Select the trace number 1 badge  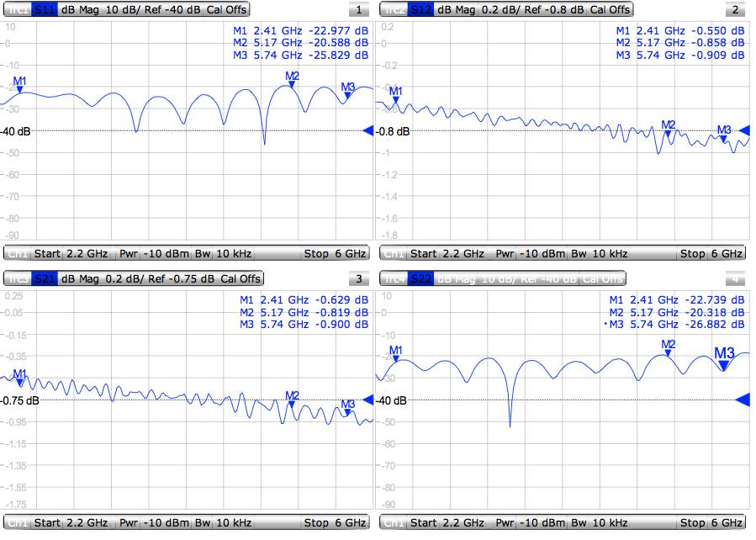tap(359, 9)
